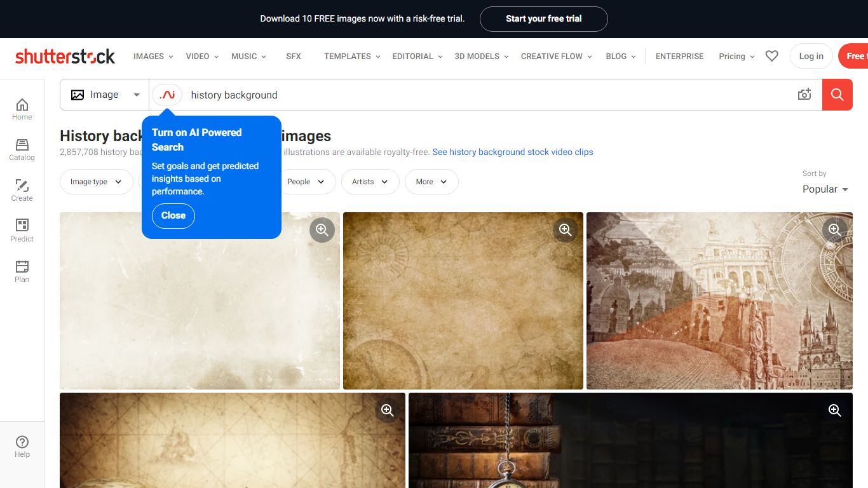Zoom the globe and old map image
Viewport: 868px width, 488px height.
tap(388, 410)
